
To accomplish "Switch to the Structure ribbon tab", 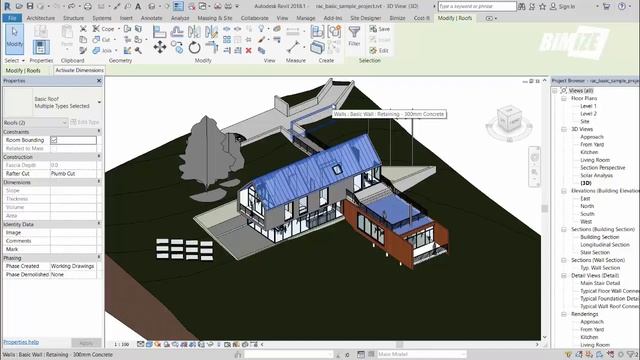I will [x=73, y=18].
